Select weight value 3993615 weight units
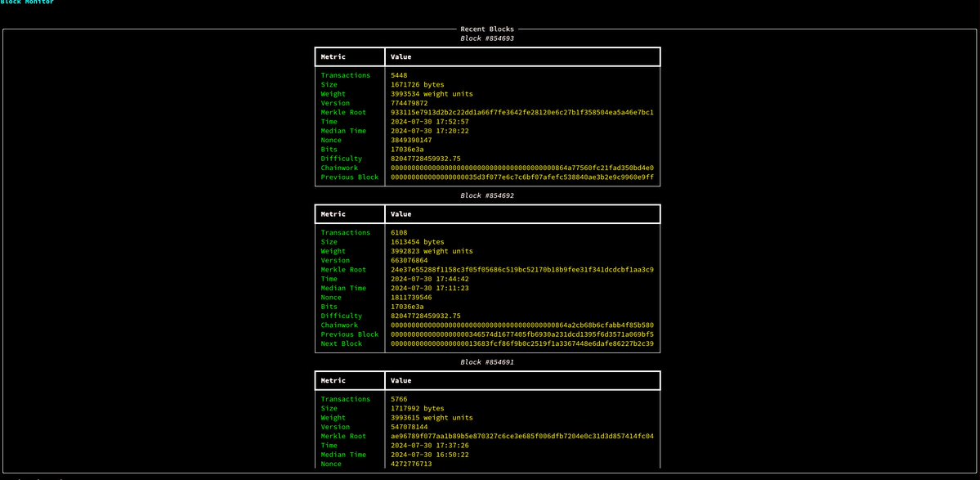Image resolution: width=980 pixels, height=480 pixels. [x=432, y=418]
